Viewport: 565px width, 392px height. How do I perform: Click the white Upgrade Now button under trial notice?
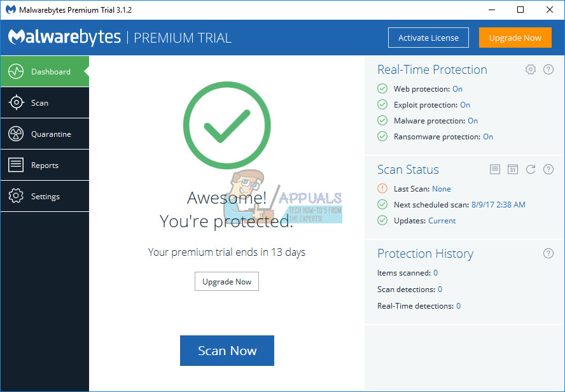tap(227, 281)
